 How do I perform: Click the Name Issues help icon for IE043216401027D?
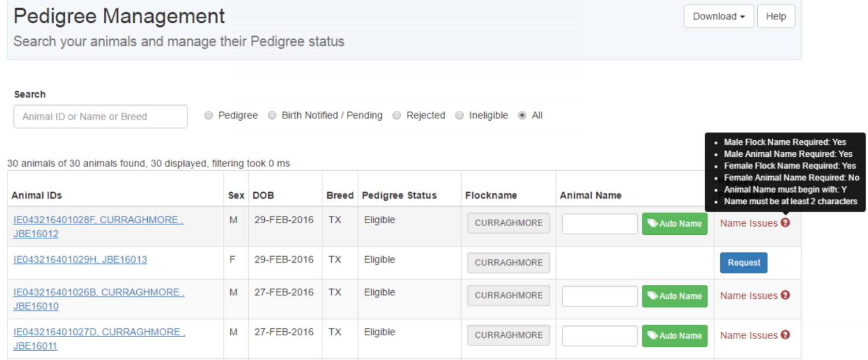(x=785, y=335)
